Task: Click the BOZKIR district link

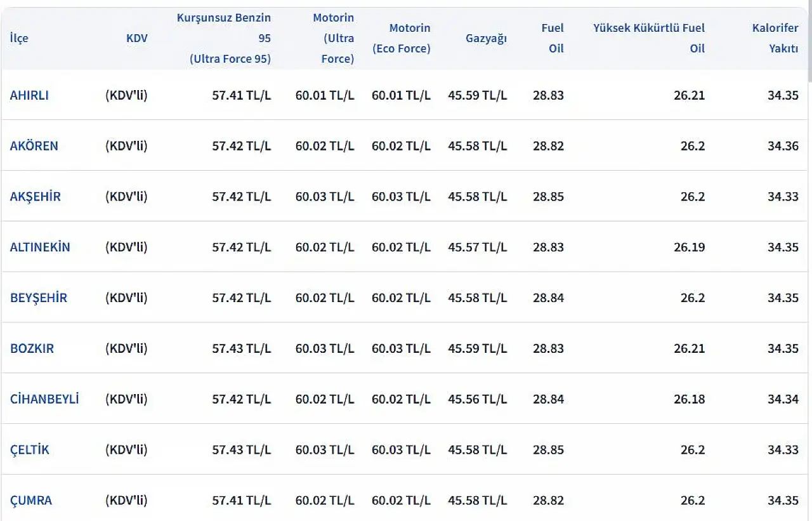Action: tap(32, 349)
